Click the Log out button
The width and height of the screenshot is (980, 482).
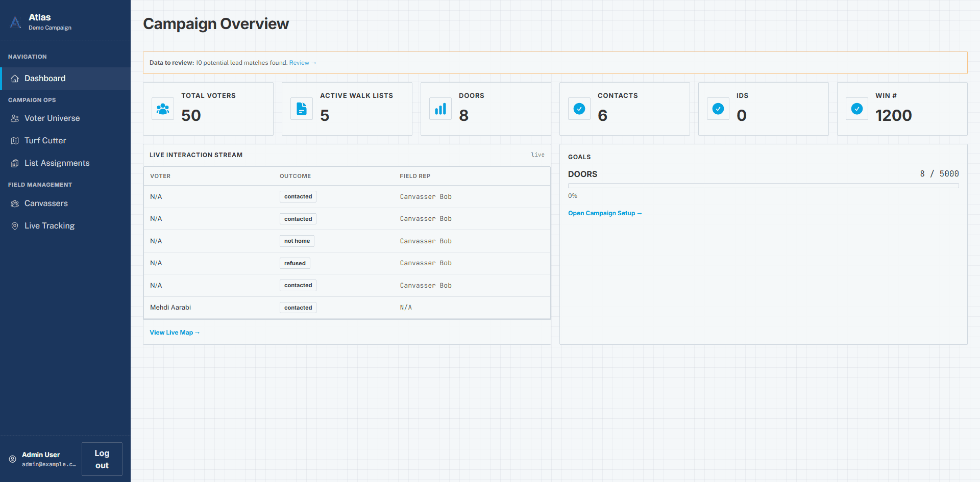[102, 459]
